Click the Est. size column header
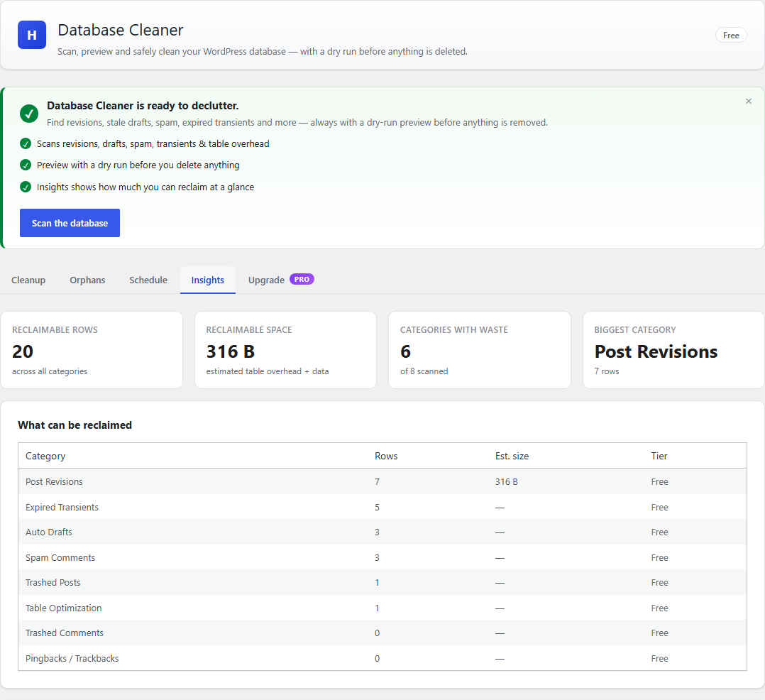The width and height of the screenshot is (765, 700). 512,456
